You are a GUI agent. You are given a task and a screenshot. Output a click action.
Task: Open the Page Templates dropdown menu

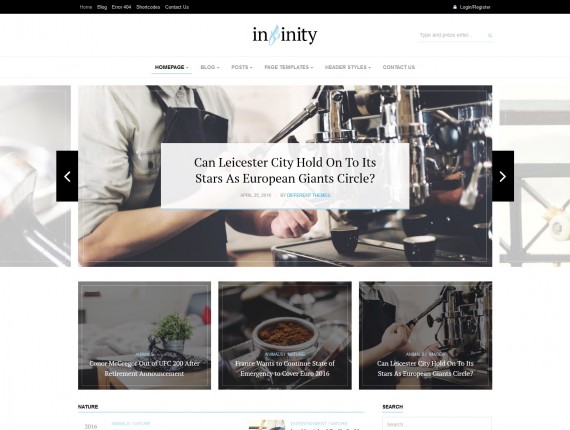pos(289,67)
